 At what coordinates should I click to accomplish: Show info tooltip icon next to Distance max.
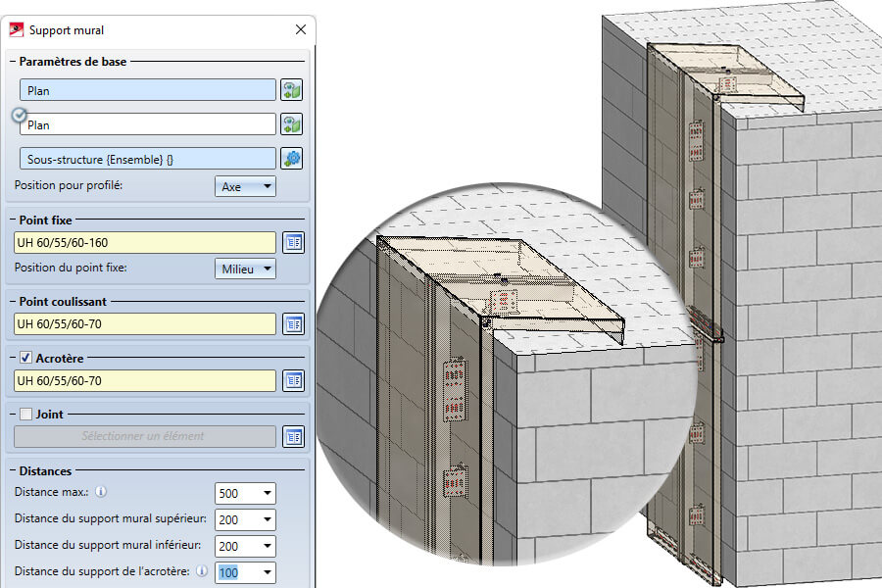[x=101, y=492]
